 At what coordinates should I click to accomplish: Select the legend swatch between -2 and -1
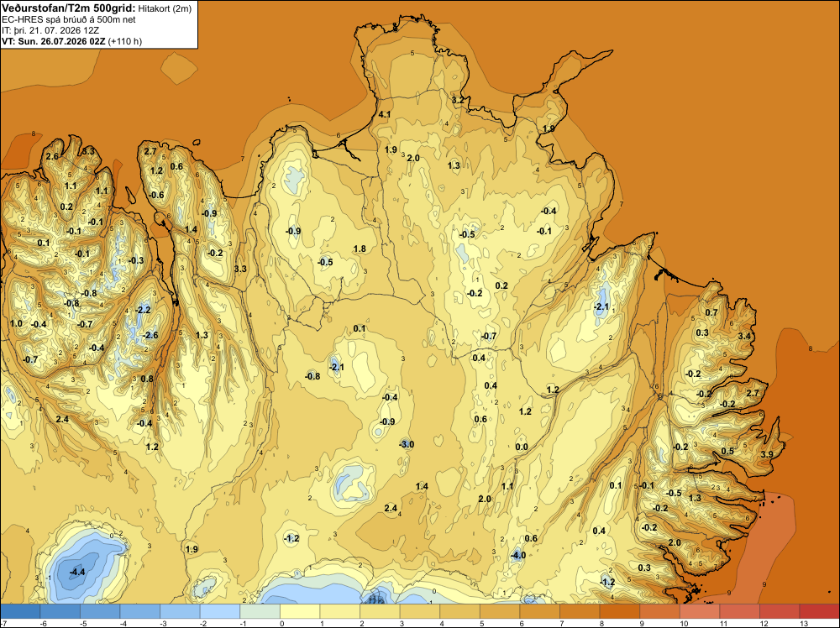tap(220, 611)
